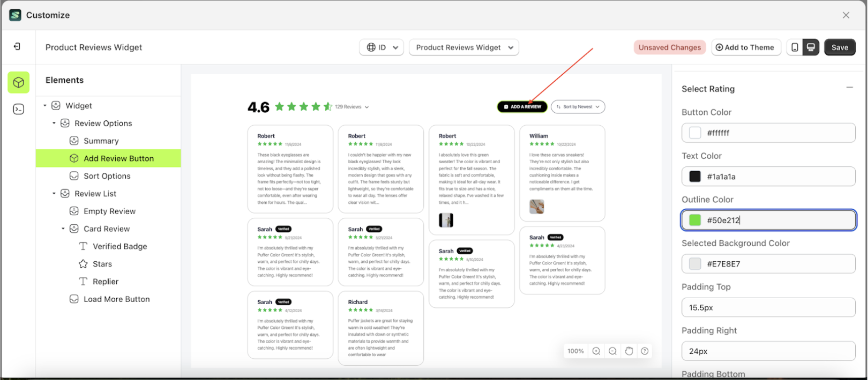Open the Elements cube panel icon
This screenshot has width=868, height=380.
[x=19, y=82]
